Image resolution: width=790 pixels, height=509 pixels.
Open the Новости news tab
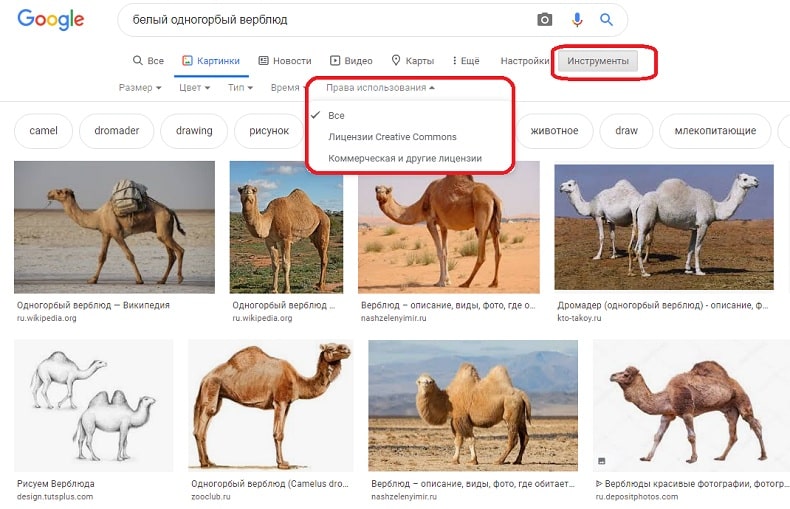click(x=285, y=61)
